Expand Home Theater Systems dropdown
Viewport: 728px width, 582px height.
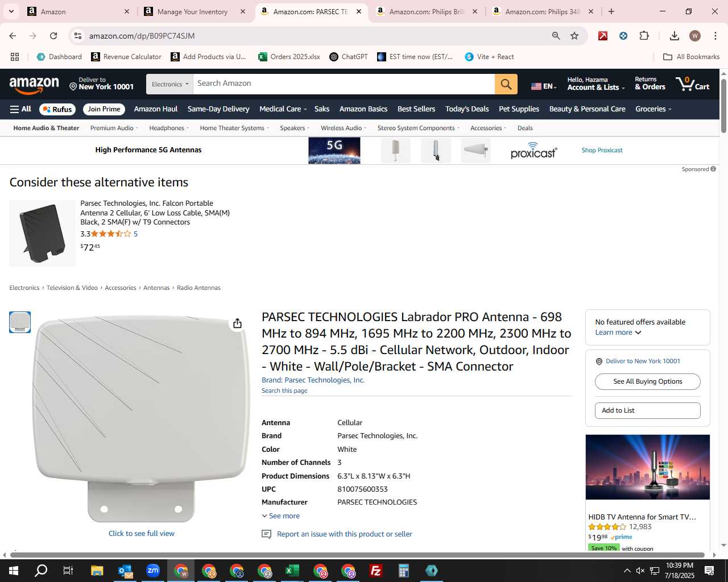pyautogui.click(x=234, y=128)
